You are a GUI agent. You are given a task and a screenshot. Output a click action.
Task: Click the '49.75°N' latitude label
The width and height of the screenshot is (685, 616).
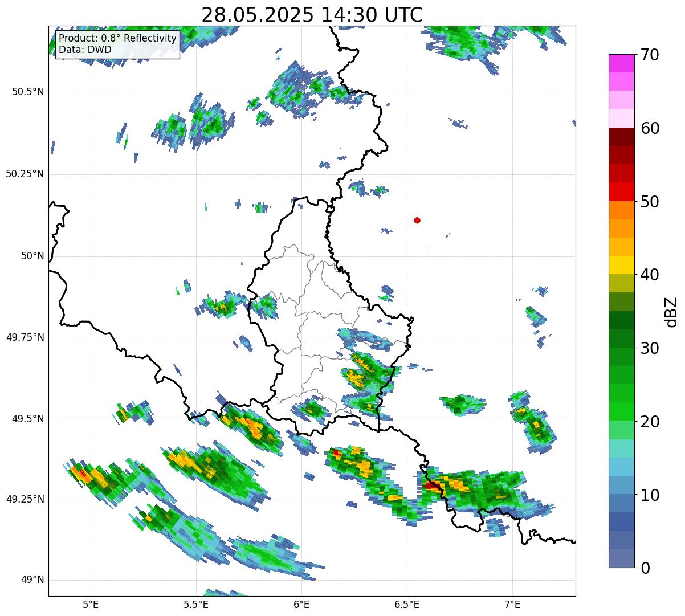[x=25, y=337]
